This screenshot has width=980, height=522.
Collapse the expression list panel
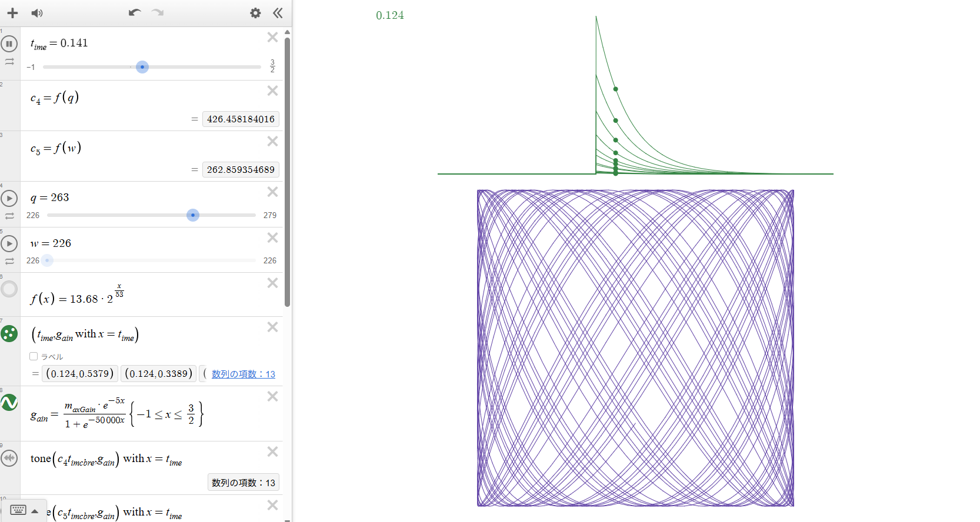(x=278, y=13)
